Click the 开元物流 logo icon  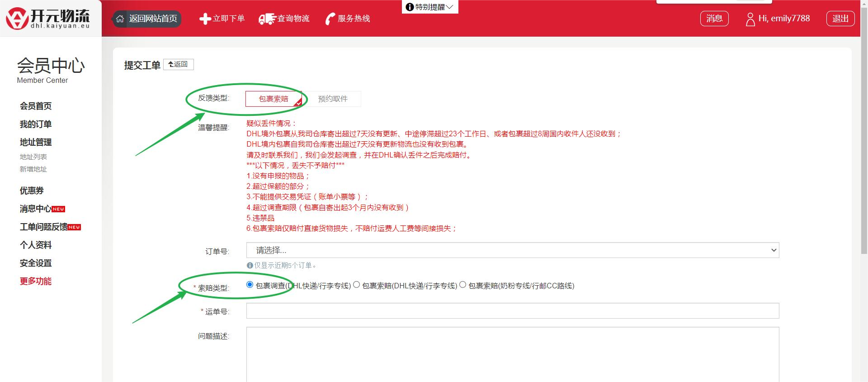pos(17,19)
